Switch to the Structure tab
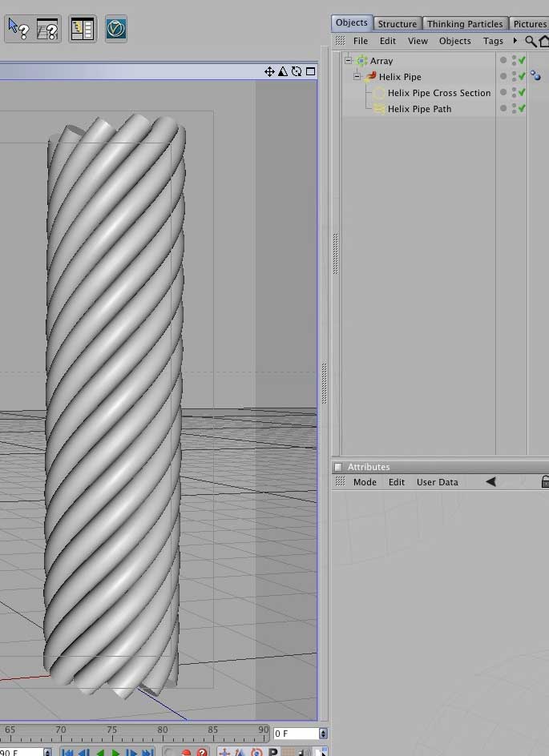This screenshot has width=549, height=756. 397,24
